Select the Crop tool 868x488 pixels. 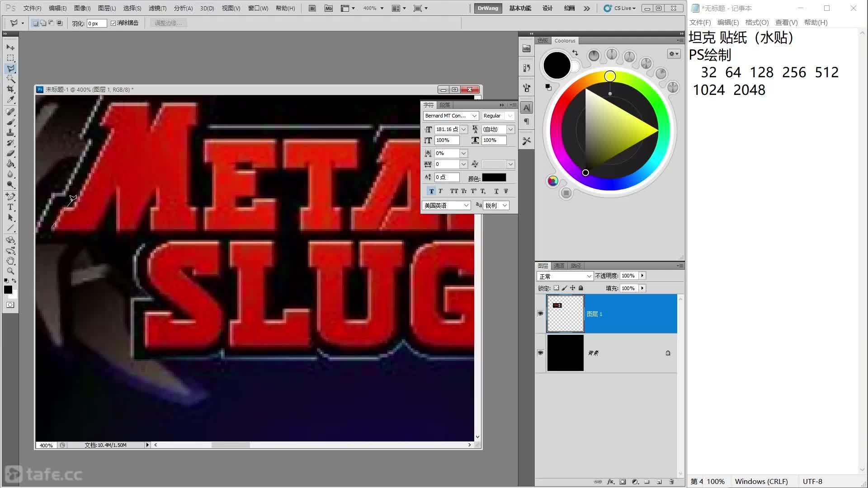[10, 89]
